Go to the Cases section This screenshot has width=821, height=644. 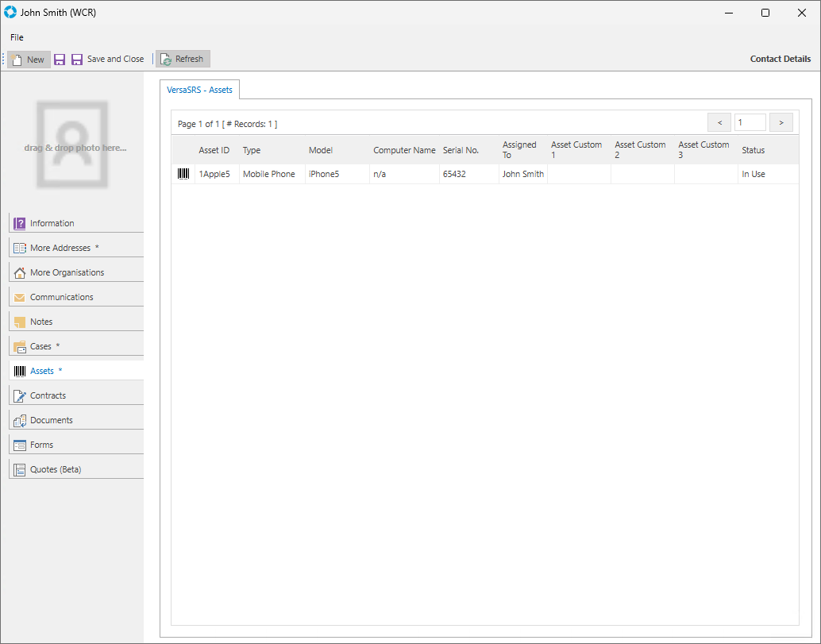pos(40,346)
